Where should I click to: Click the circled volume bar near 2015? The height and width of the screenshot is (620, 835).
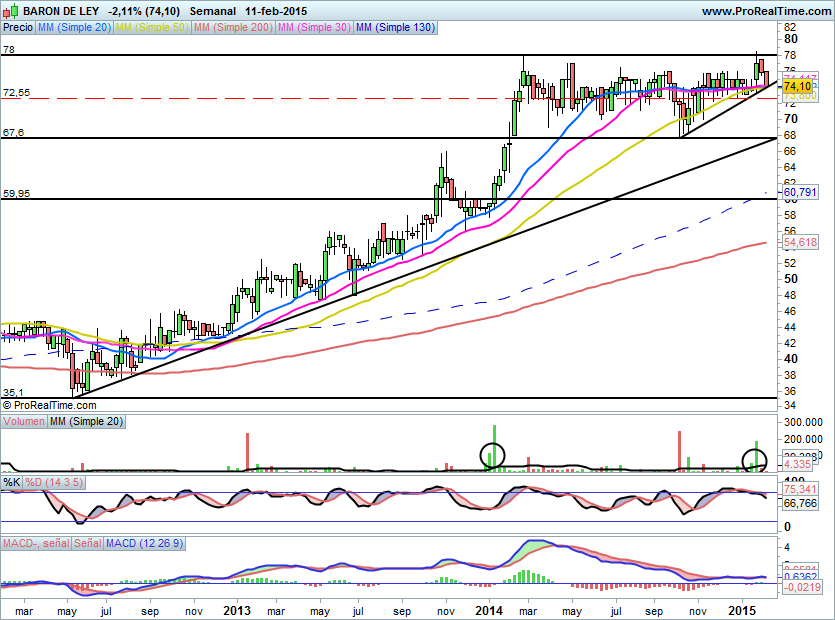point(755,460)
